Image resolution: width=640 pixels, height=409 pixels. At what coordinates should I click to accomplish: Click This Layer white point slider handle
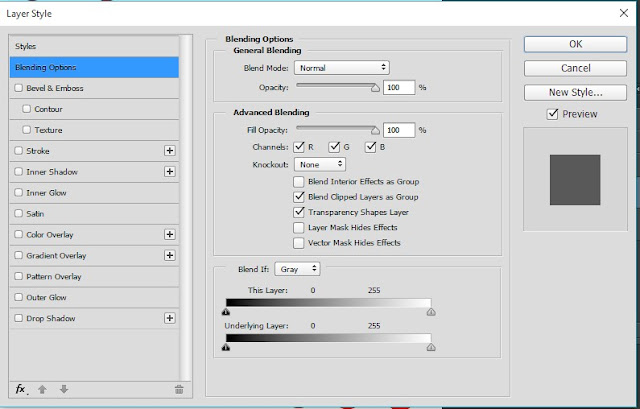coord(431,312)
